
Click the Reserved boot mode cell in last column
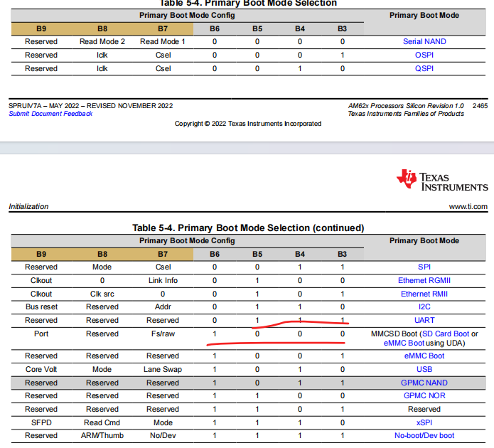coord(424,409)
